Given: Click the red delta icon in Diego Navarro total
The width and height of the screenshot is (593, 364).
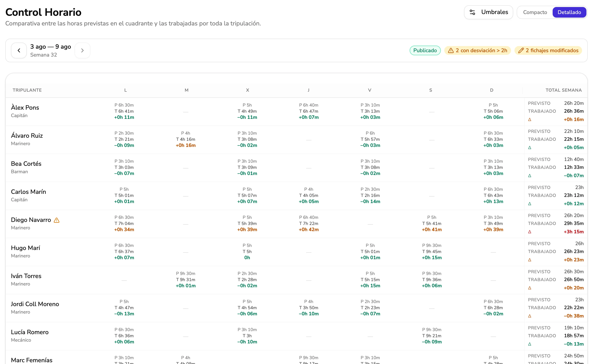Looking at the screenshot, I should point(529,232).
